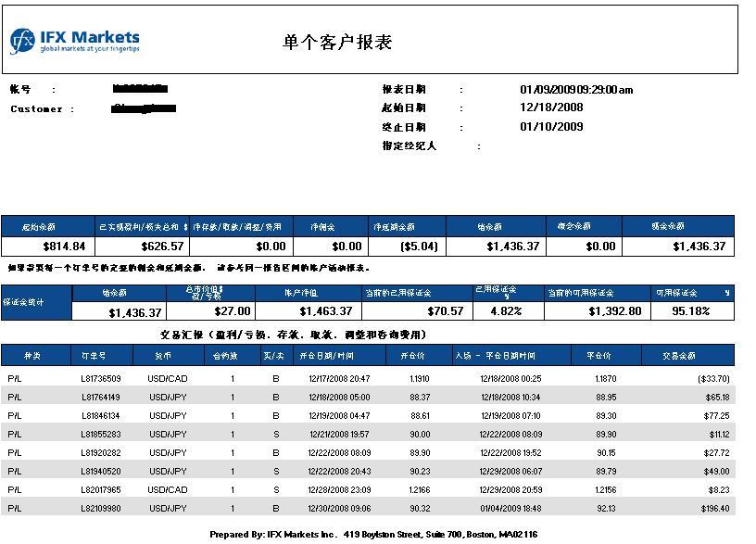Click used margin $70.57
This screenshot has width=756, height=544.
point(445,311)
